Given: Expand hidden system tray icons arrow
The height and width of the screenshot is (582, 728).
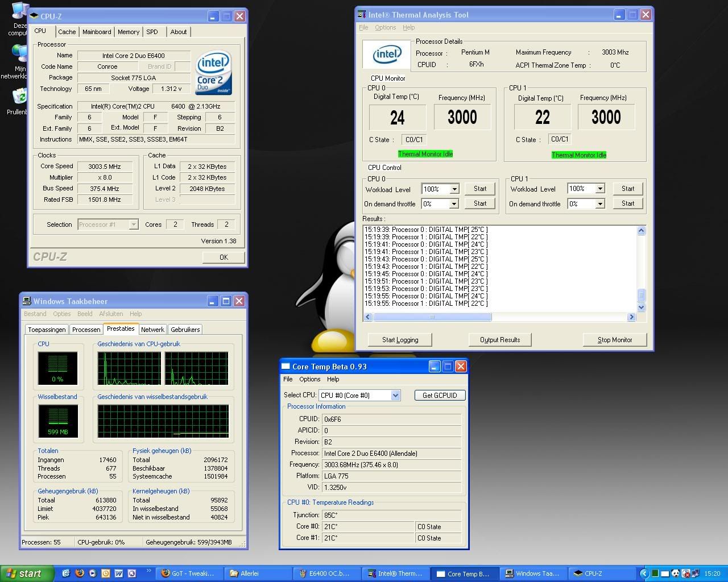Looking at the screenshot, I should point(644,573).
